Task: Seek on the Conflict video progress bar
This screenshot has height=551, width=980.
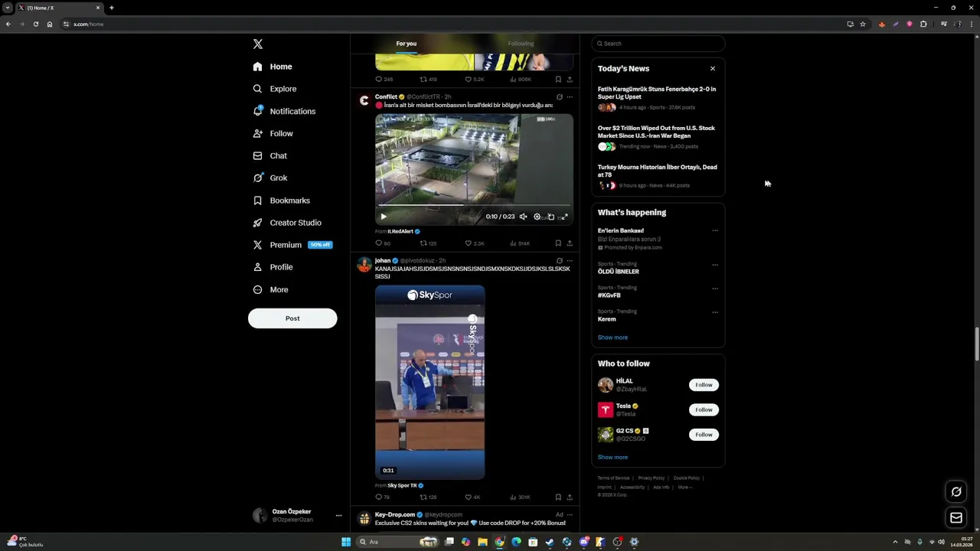Action: click(474, 205)
